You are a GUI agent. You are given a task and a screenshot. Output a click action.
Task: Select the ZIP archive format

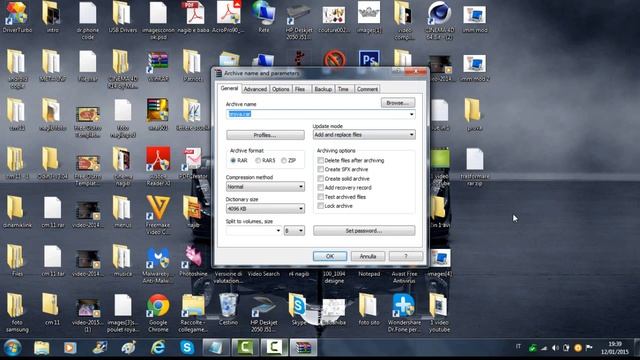[x=288, y=160]
